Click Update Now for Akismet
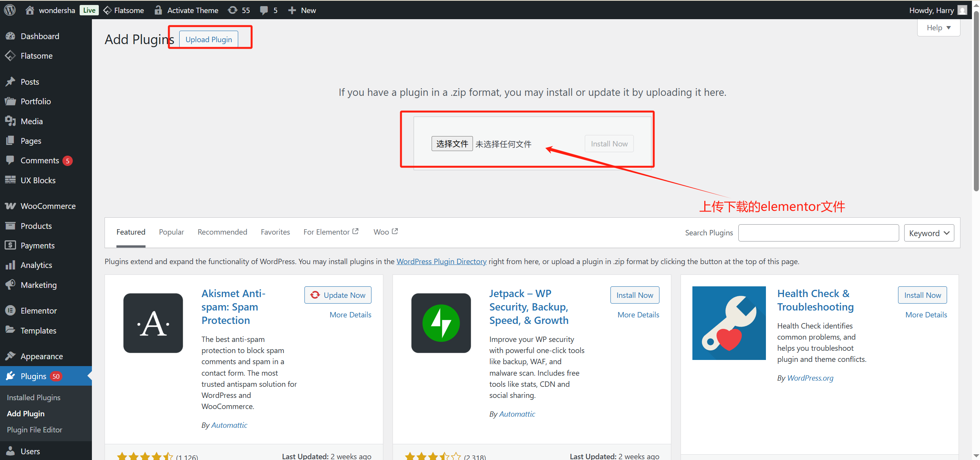Image resolution: width=980 pixels, height=460 pixels. tap(338, 295)
